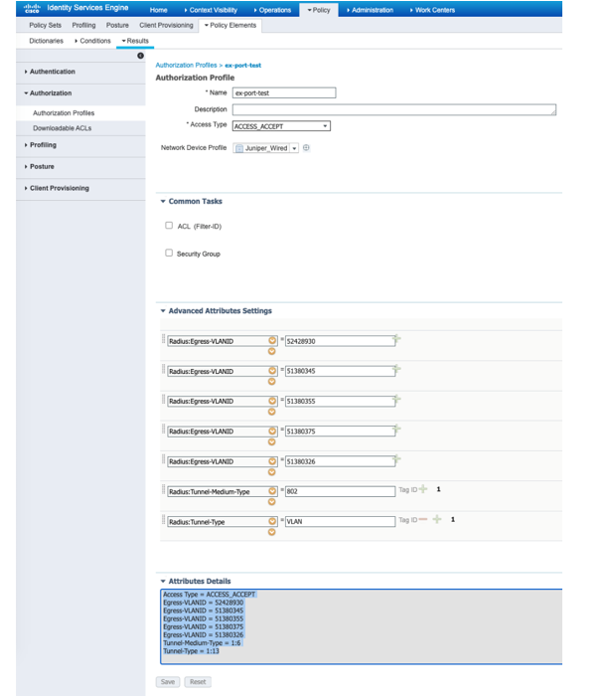Expand sidebar Posture results group

[x=42, y=166]
